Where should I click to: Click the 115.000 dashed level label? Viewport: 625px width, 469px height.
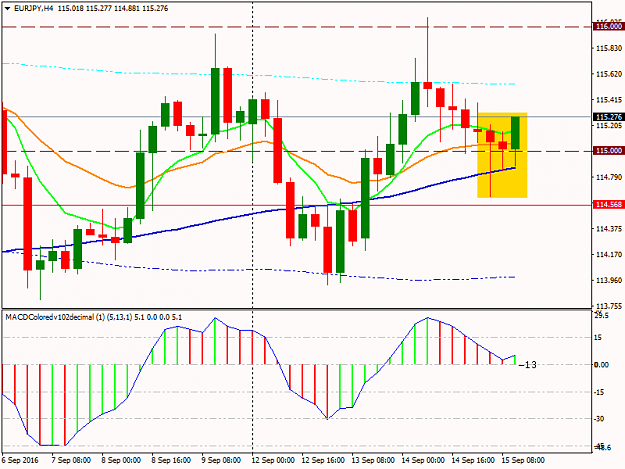pos(608,151)
